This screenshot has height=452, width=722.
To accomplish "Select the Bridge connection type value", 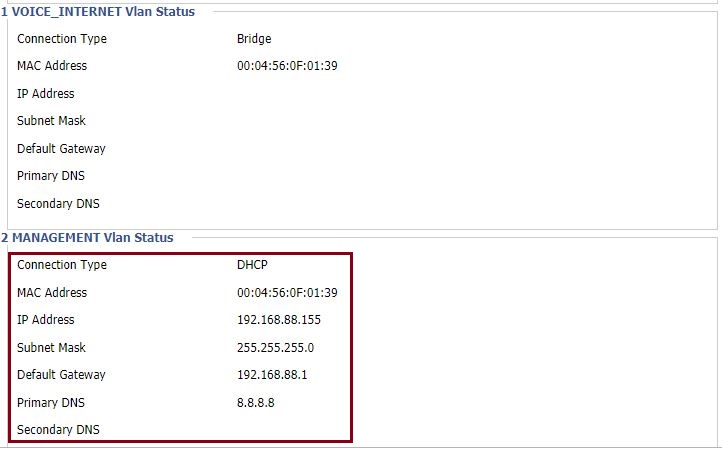I will pyautogui.click(x=254, y=39).
